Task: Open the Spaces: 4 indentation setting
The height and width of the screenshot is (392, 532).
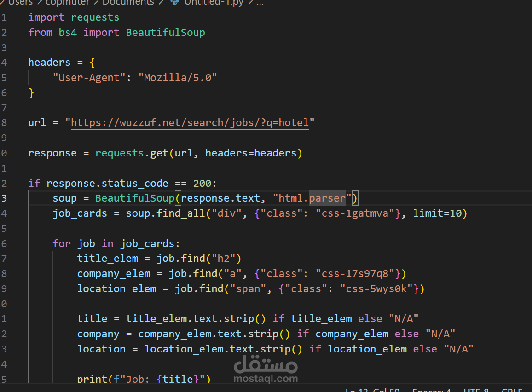Action: click(432, 390)
